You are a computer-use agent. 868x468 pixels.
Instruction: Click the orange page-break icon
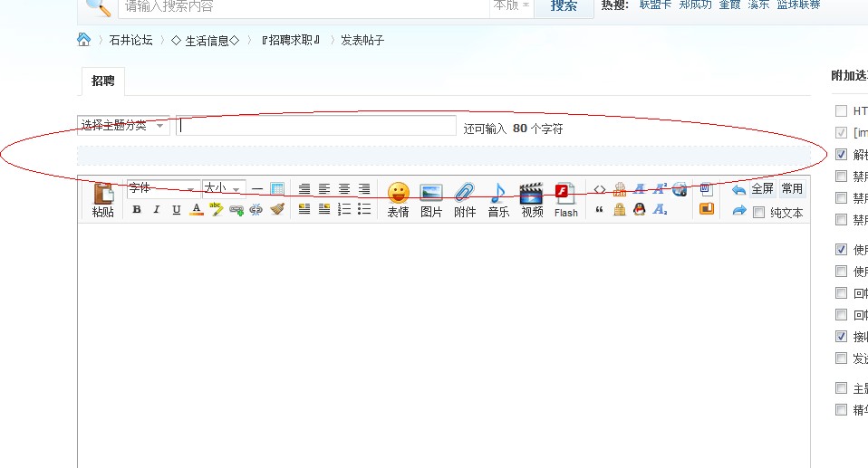(x=707, y=208)
